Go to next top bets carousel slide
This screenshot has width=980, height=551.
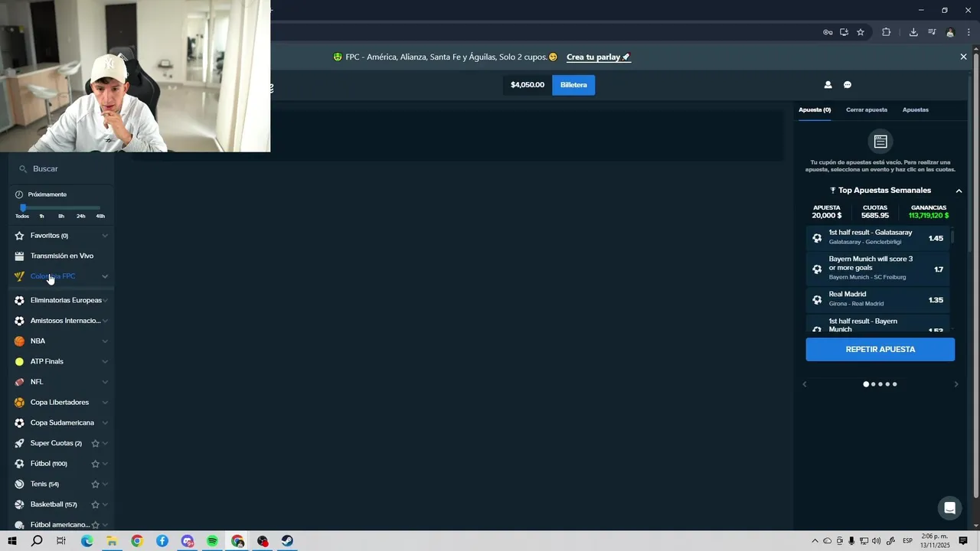tap(955, 384)
